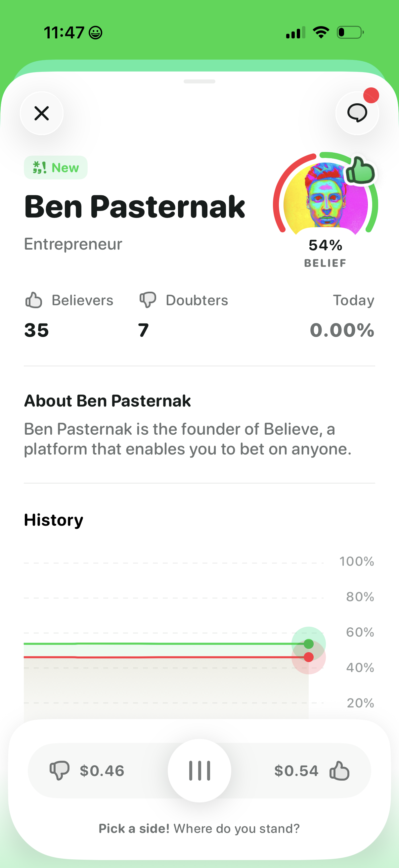Open the comments chat bubble

(357, 113)
